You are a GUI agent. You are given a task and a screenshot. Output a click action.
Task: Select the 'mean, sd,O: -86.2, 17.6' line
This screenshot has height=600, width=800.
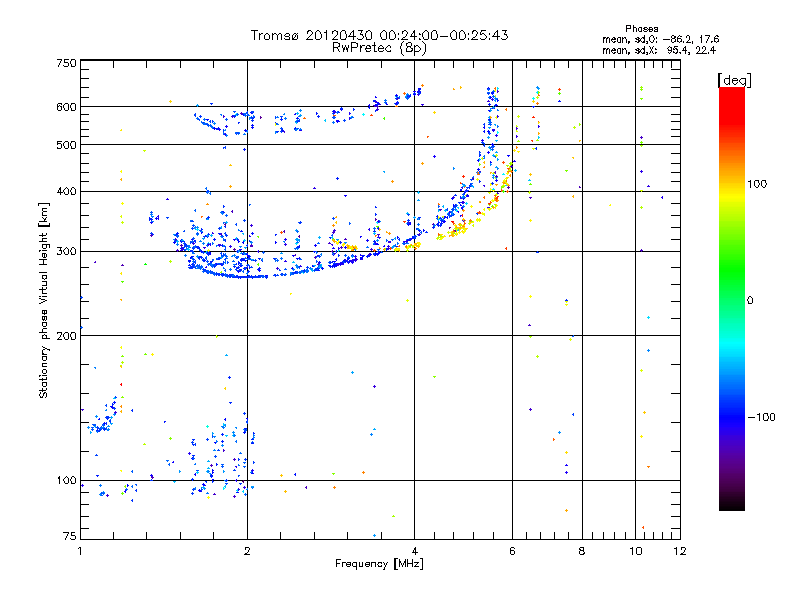(x=661, y=39)
